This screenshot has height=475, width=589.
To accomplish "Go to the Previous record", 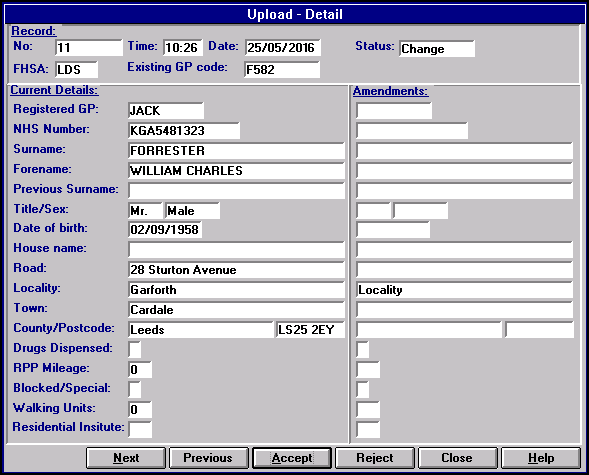I will tap(208, 458).
